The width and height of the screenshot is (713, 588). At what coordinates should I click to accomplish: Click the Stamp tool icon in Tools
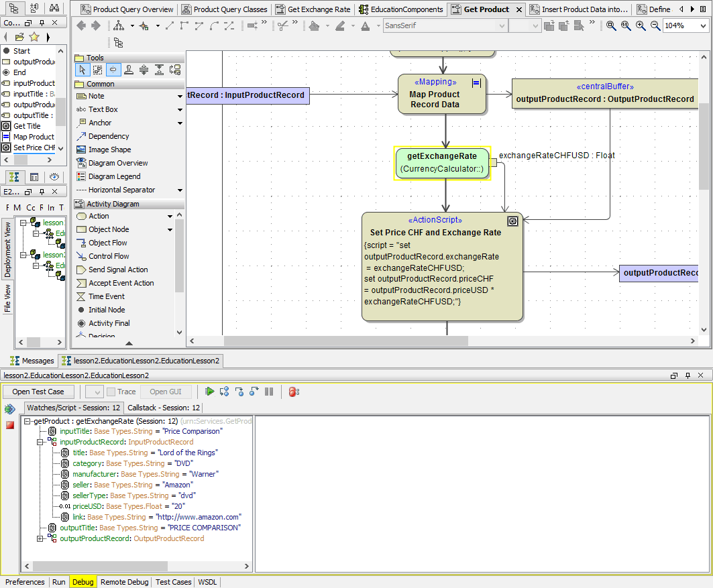point(129,70)
